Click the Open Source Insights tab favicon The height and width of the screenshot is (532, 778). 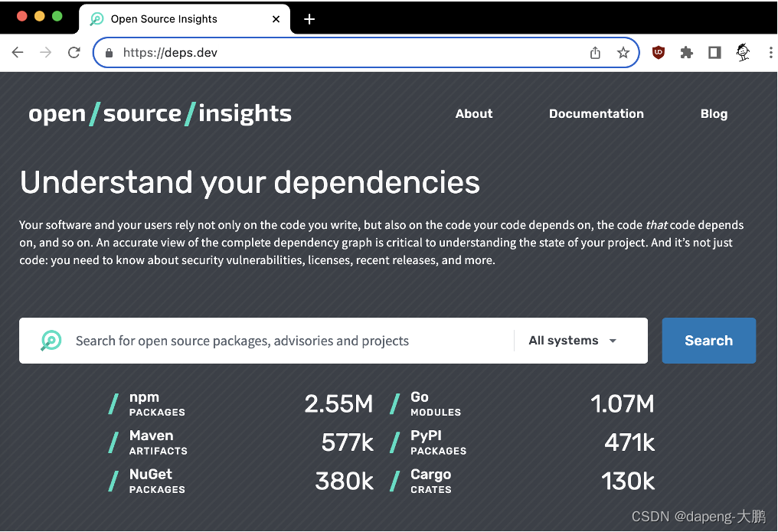(x=96, y=19)
